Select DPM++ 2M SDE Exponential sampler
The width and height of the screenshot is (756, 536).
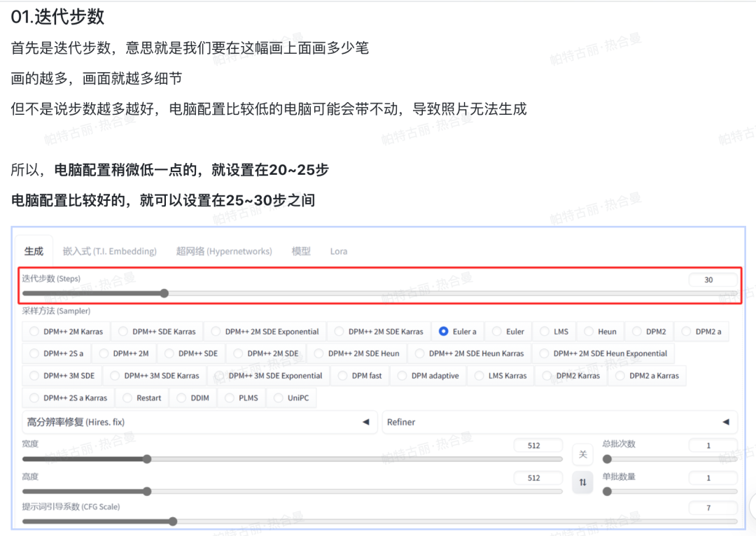pos(265,332)
